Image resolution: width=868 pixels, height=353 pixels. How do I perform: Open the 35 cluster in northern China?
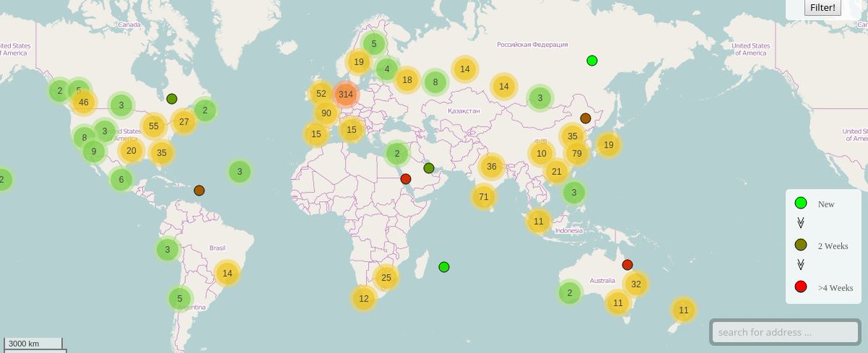click(572, 136)
